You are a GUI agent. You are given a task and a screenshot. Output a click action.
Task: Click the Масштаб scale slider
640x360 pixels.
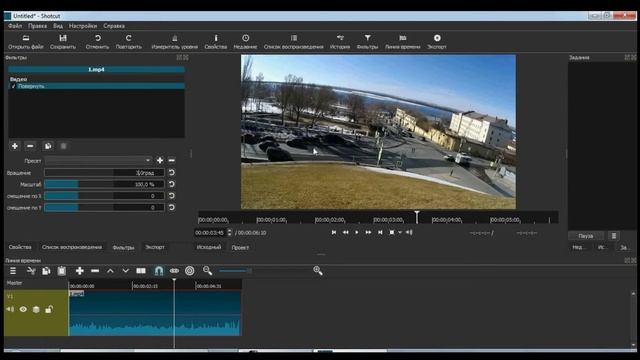pyautogui.click(x=104, y=184)
